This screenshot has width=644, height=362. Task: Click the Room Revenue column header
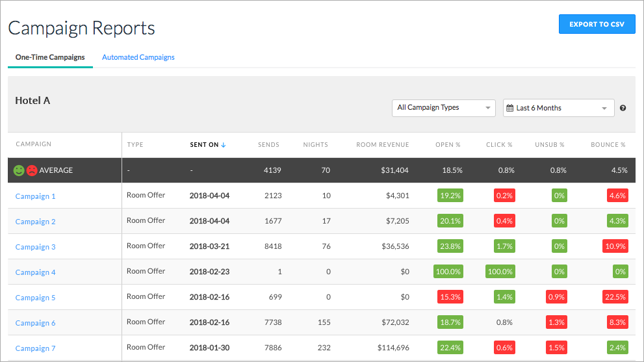point(382,145)
